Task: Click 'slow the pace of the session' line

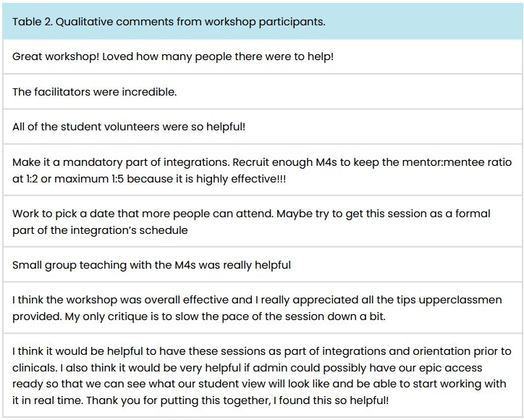Action: [199, 316]
